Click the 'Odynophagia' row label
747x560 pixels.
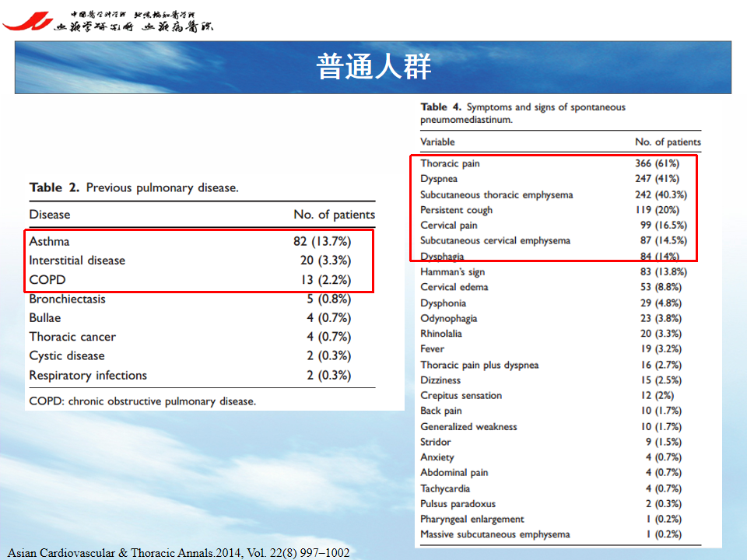(x=449, y=319)
